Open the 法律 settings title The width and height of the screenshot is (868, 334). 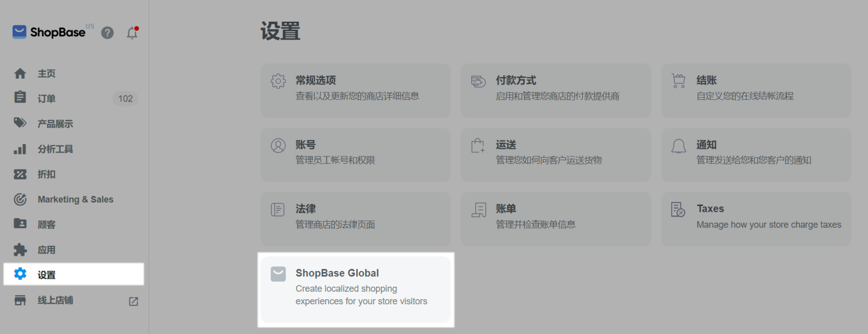(305, 209)
